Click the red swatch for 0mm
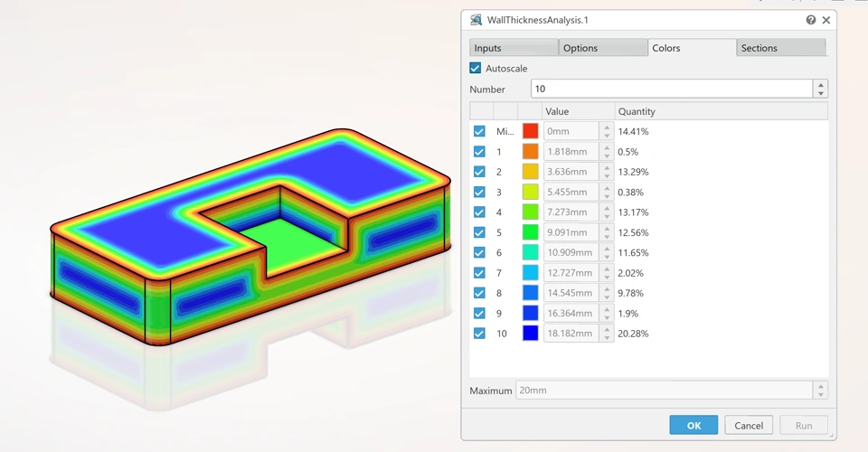This screenshot has width=868, height=452. coord(531,131)
